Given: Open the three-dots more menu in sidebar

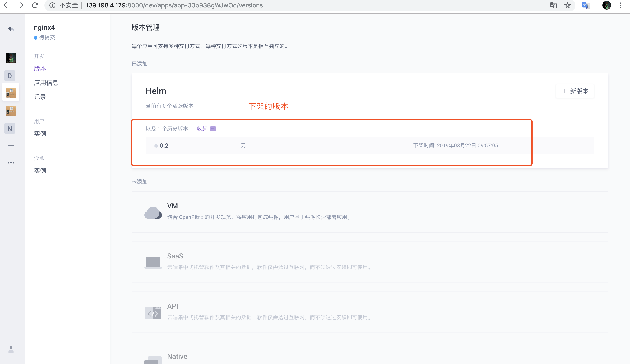Looking at the screenshot, I should 11,163.
